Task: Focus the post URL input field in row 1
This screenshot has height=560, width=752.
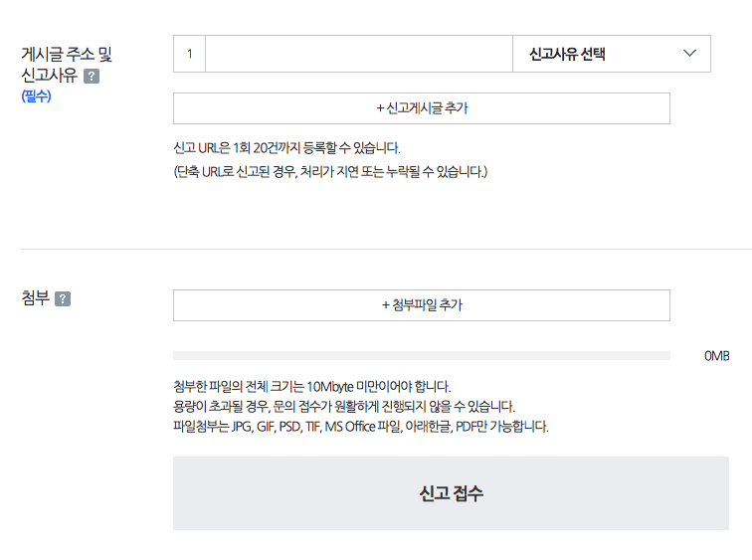Action: pos(359,54)
